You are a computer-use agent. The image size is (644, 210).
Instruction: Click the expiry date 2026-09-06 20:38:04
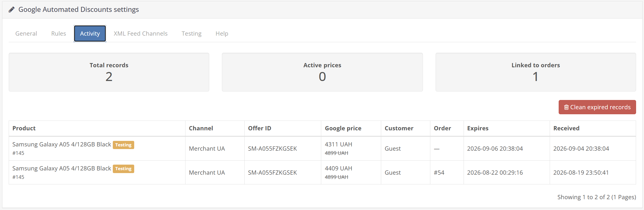pyautogui.click(x=495, y=149)
